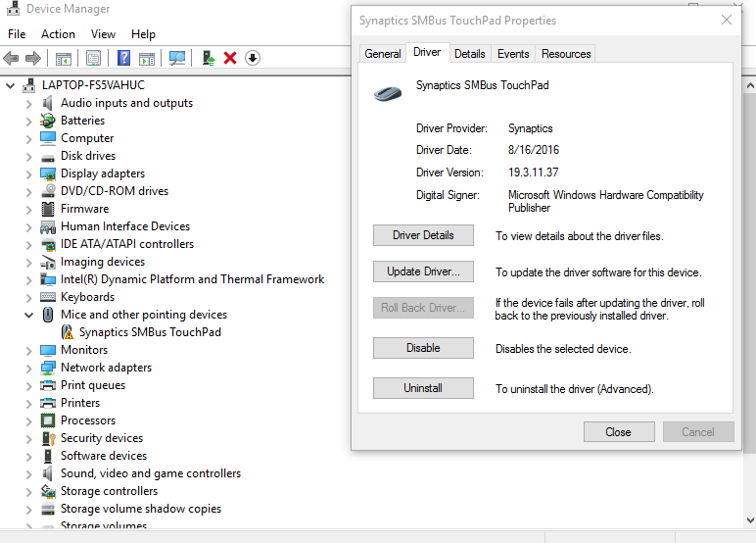Click the Mice and other pointing devices icon
Image resolution: width=756 pixels, height=543 pixels.
(48, 315)
